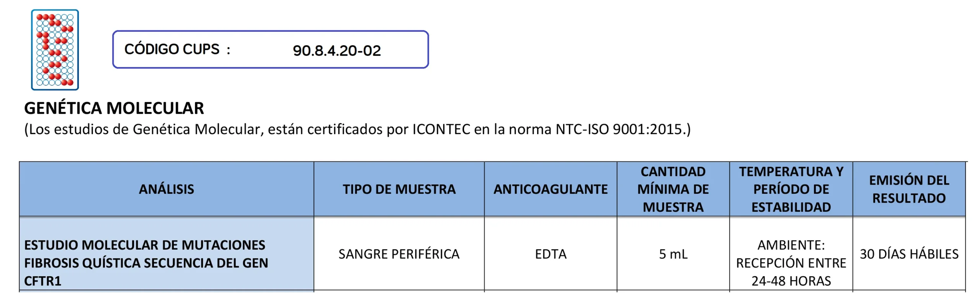The width and height of the screenshot is (980, 308).
Task: Click the ANTICOAGULANTE column header
Action: click(550, 189)
